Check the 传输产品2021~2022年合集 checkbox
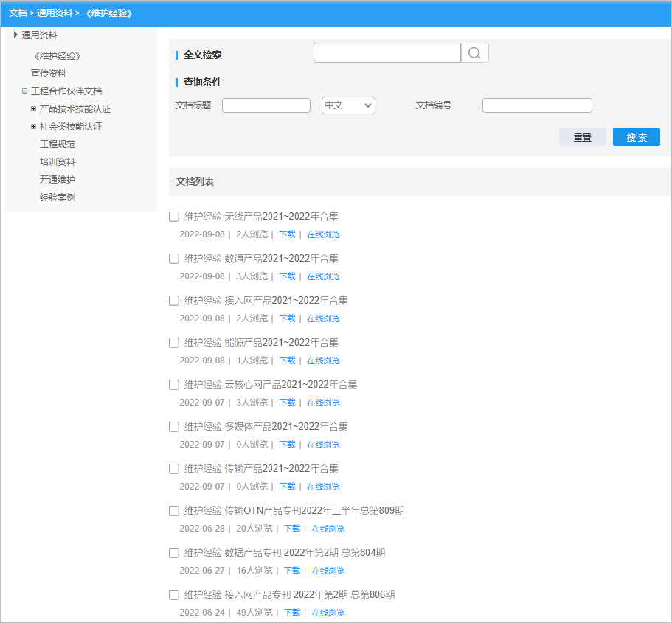The width and height of the screenshot is (672, 623). (174, 469)
